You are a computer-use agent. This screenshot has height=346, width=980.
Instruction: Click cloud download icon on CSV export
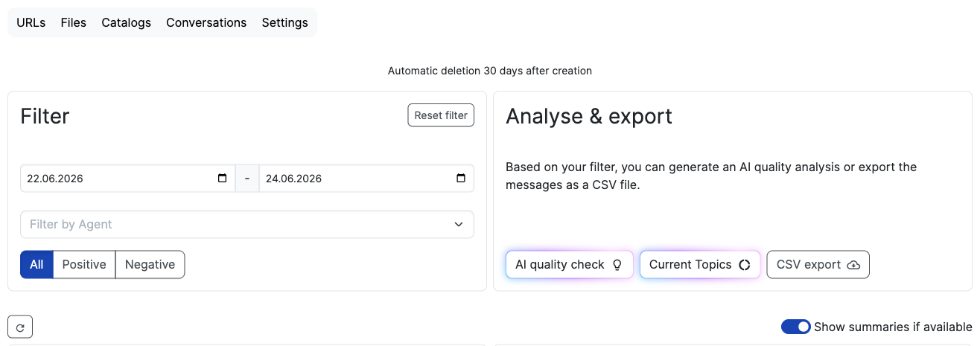(853, 265)
